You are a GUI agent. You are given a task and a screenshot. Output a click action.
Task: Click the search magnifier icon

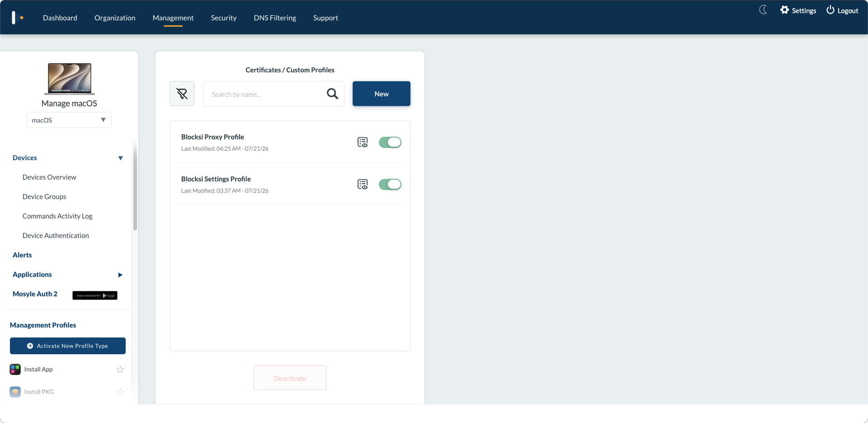pyautogui.click(x=332, y=94)
